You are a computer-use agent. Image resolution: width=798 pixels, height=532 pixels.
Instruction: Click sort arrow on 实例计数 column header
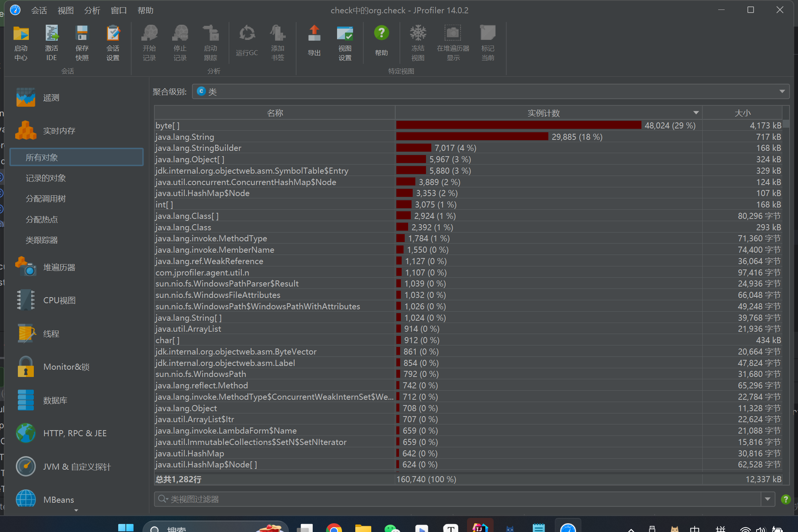pos(696,113)
